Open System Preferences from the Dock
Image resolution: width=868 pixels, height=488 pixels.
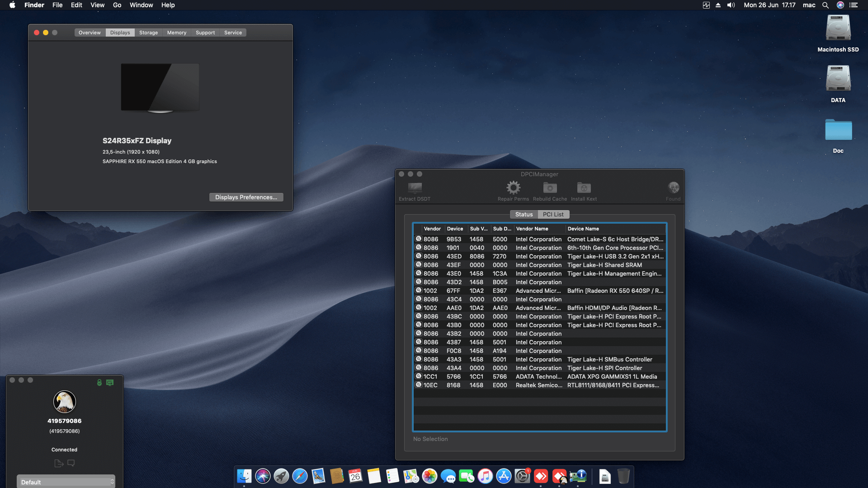point(522,476)
